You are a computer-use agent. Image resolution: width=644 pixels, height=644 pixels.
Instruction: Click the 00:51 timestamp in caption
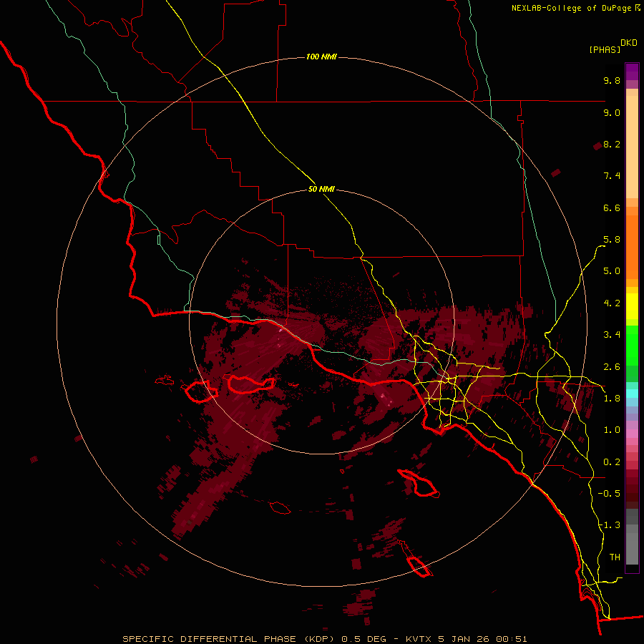tap(512, 639)
